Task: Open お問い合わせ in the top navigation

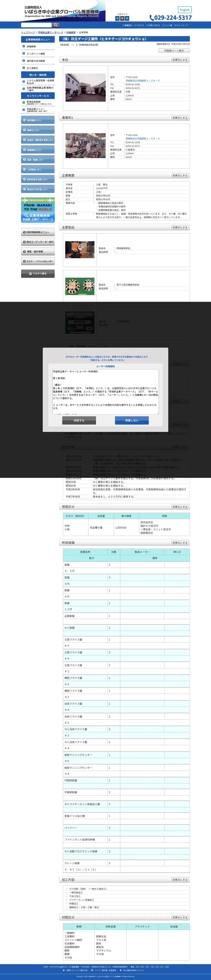Action: tap(153, 25)
